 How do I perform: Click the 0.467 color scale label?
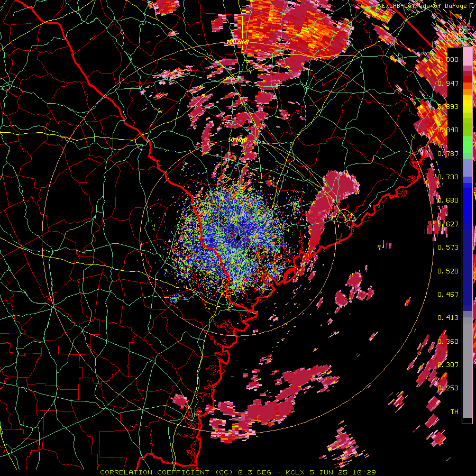448,294
